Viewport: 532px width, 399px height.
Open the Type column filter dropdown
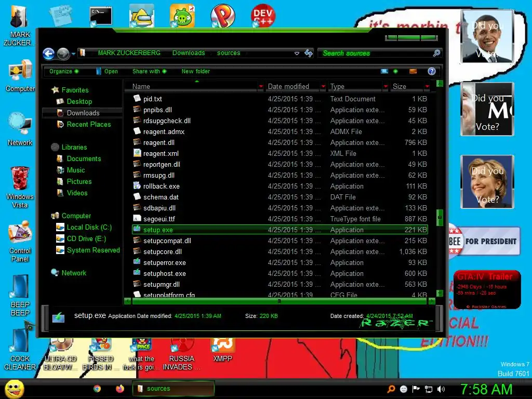385,87
